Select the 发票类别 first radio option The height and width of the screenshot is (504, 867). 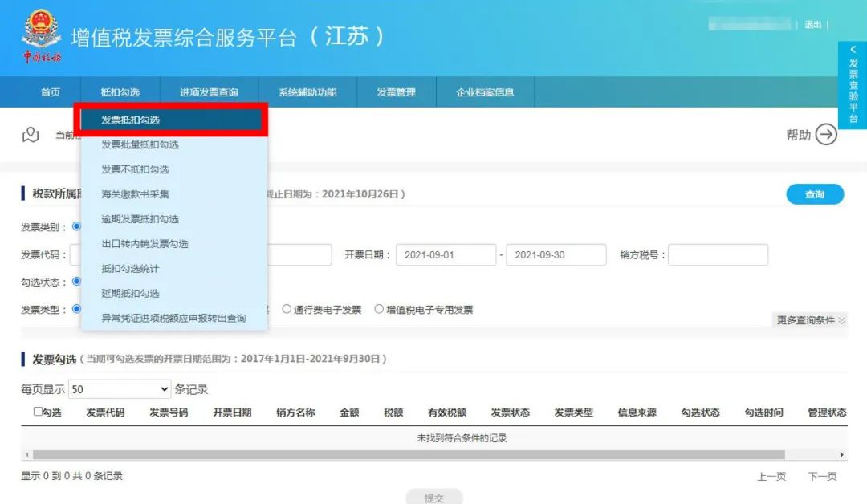[x=77, y=226]
